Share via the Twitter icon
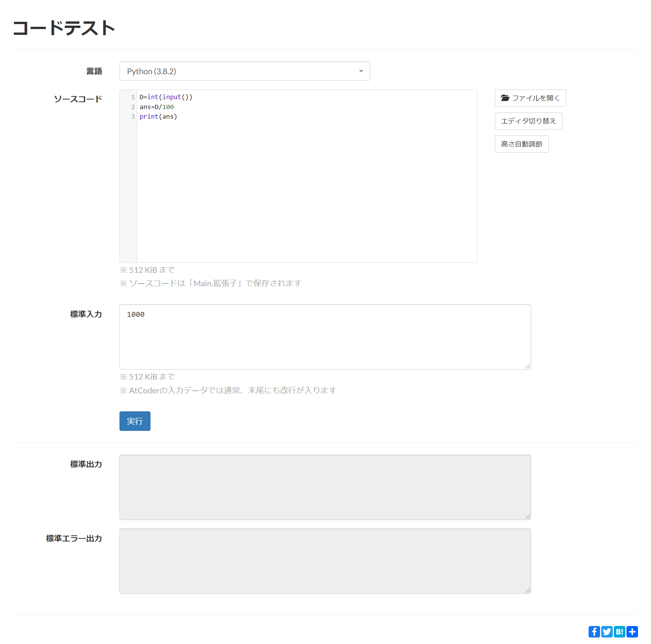The height and width of the screenshot is (644, 651). click(607, 632)
